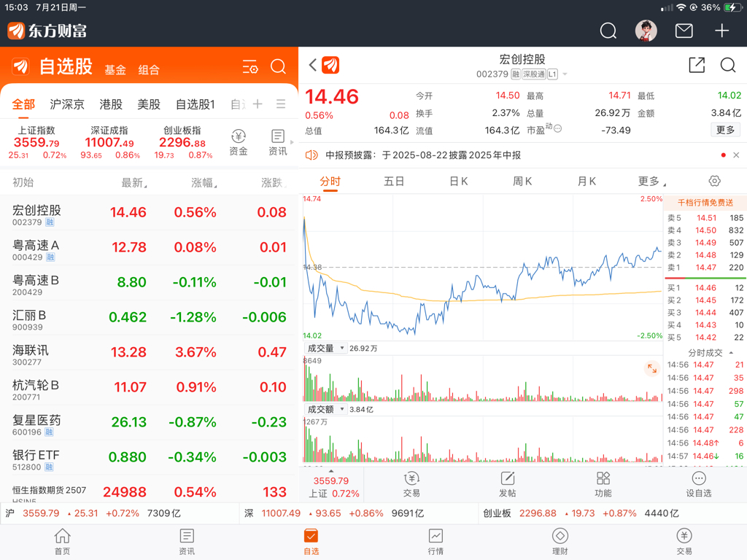Sort watchlist by 涨幅 percentage
747x560 pixels.
tap(204, 183)
